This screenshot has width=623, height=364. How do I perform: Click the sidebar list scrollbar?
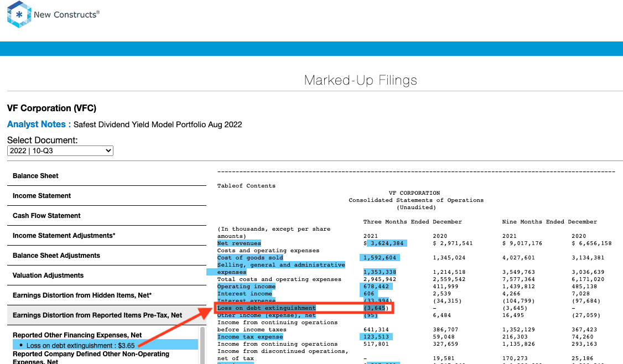click(203, 345)
